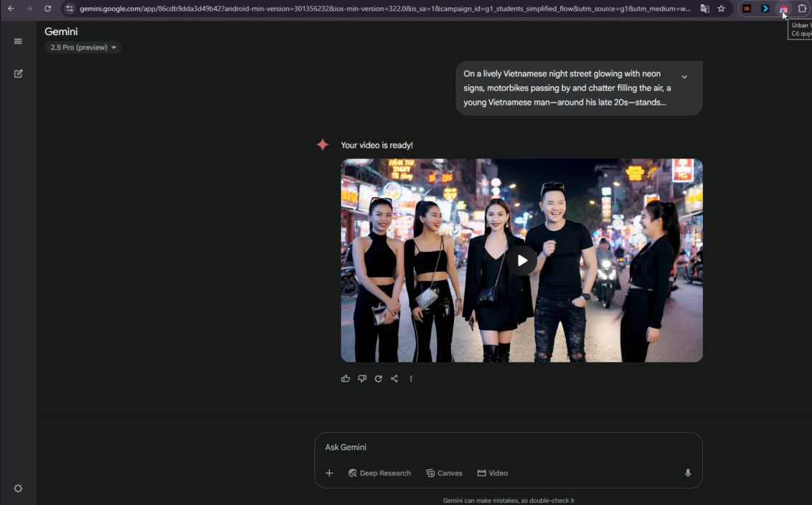Bookmark this page with the star
Viewport: 812px width, 505px height.
tap(722, 9)
